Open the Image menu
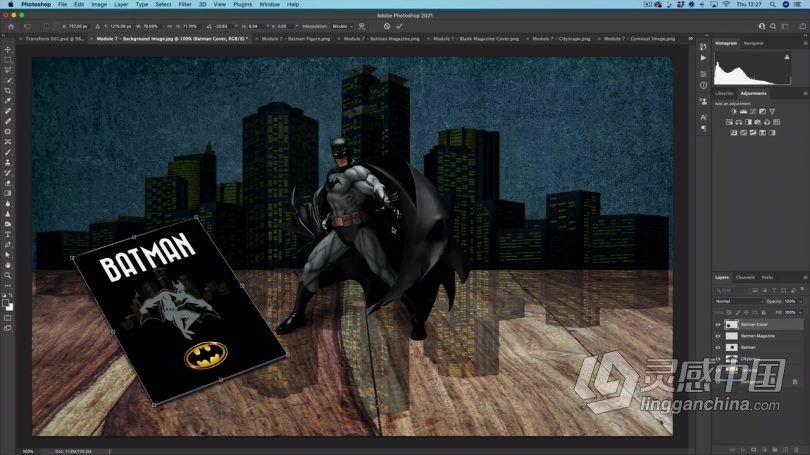 coord(99,4)
